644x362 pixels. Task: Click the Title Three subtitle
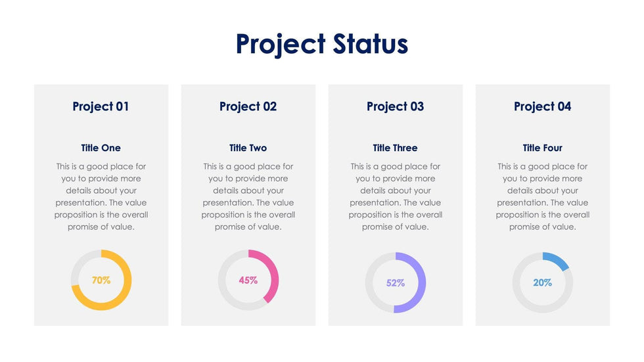point(395,148)
